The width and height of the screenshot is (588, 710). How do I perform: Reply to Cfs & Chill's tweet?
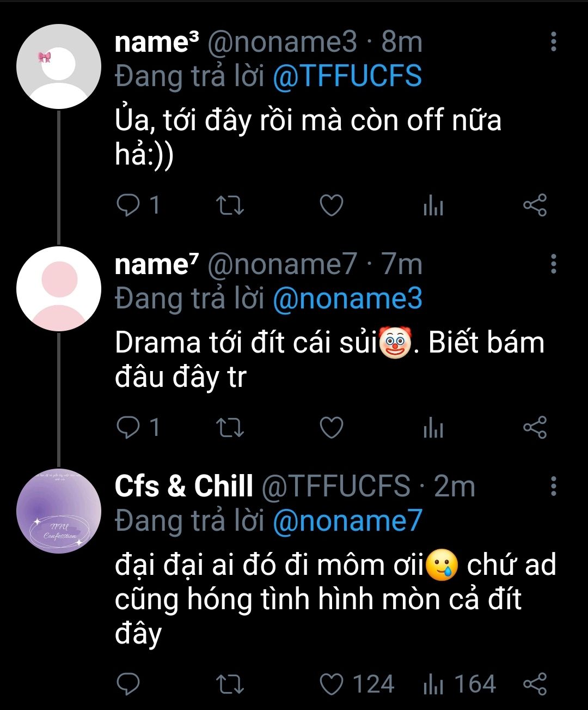pos(128,684)
